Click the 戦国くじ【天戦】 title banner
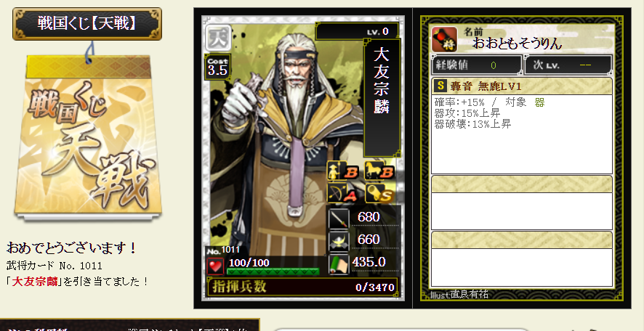644x331 pixels. 87,24
